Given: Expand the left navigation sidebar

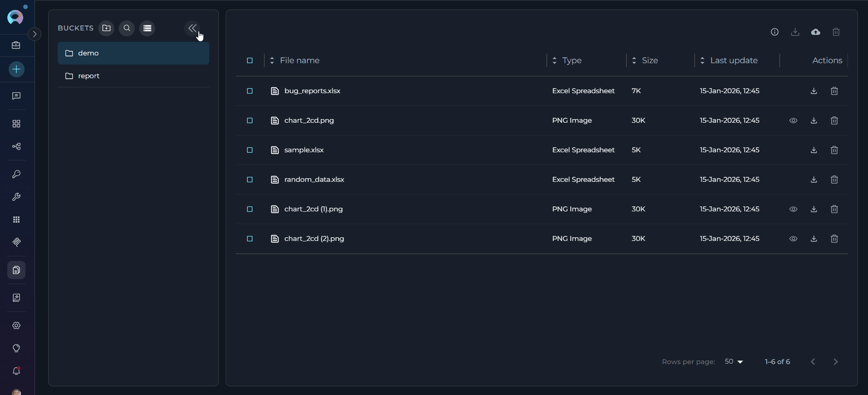Looking at the screenshot, I should [x=35, y=34].
